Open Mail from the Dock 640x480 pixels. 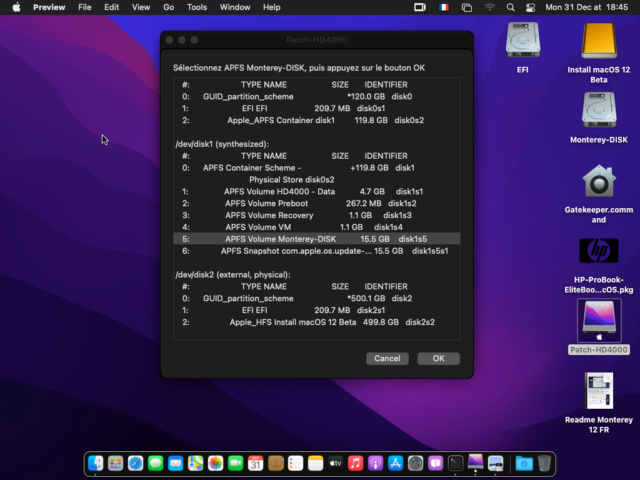(176, 463)
